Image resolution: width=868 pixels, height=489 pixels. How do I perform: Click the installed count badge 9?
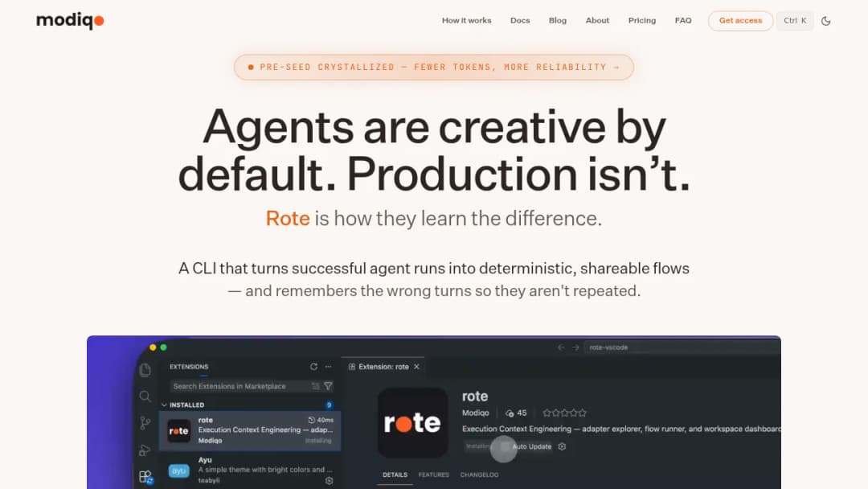point(329,405)
